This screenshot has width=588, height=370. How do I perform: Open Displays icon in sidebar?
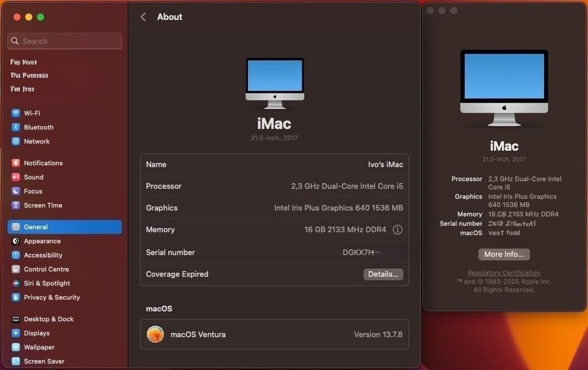(x=16, y=333)
